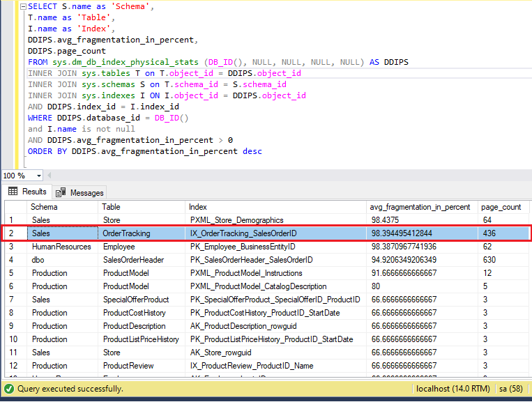Open the 100 % zoom dropdown

[x=38, y=176]
